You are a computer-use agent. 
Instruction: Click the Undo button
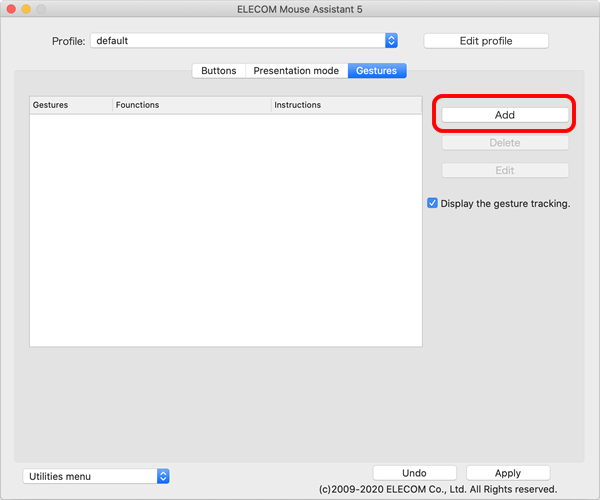point(414,473)
